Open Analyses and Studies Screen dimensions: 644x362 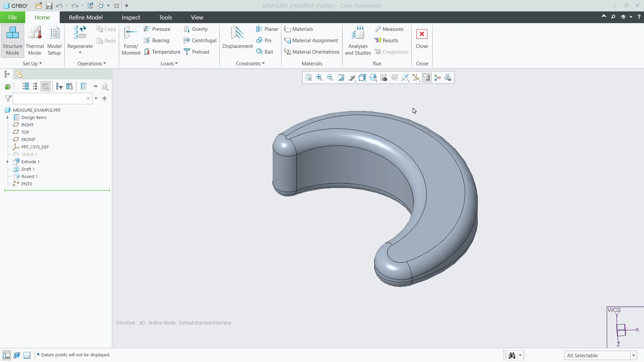358,41
